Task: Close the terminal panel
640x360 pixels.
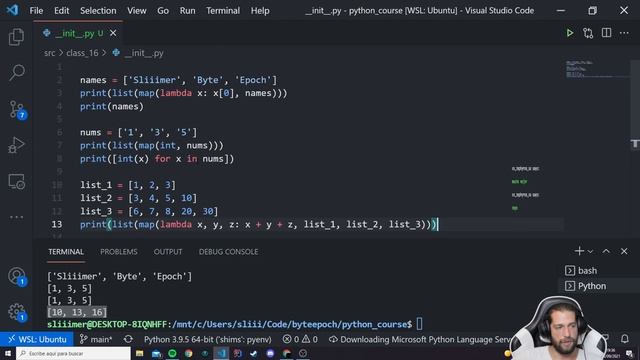Action: pyautogui.click(x=624, y=251)
